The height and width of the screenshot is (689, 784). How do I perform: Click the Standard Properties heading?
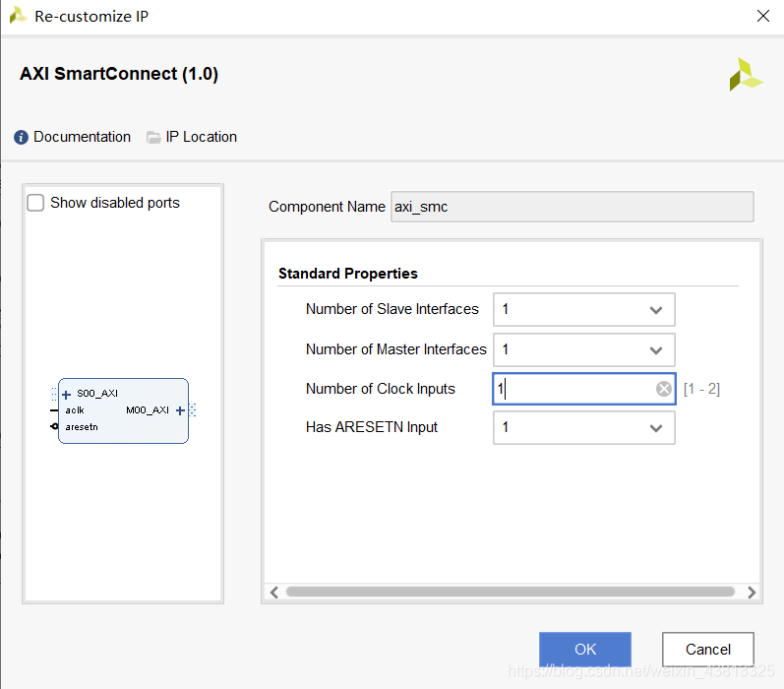(x=348, y=274)
